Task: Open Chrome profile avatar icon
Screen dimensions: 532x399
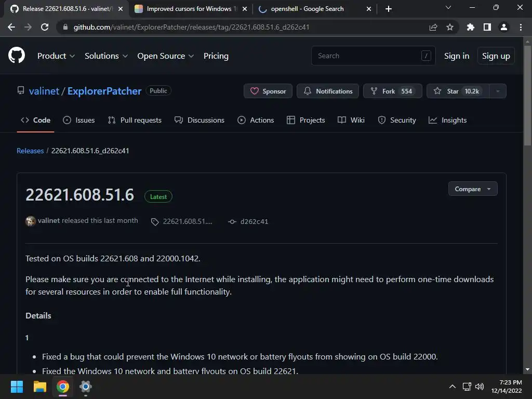Action: [504, 27]
